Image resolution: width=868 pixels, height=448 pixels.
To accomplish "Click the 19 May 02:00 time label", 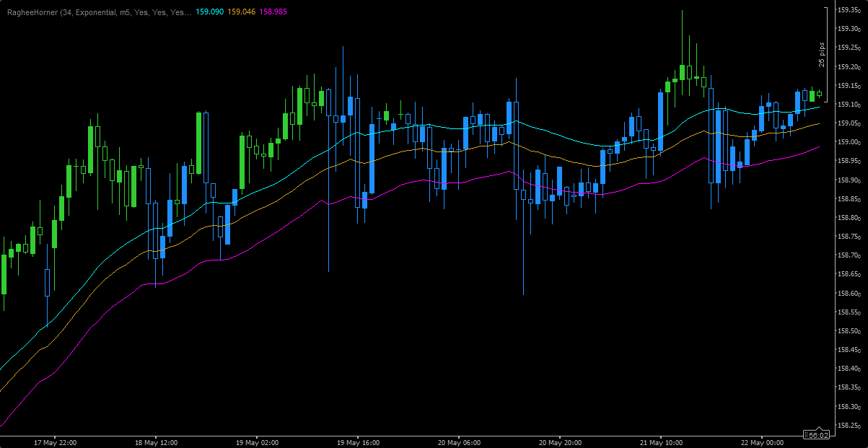I will point(258,442).
